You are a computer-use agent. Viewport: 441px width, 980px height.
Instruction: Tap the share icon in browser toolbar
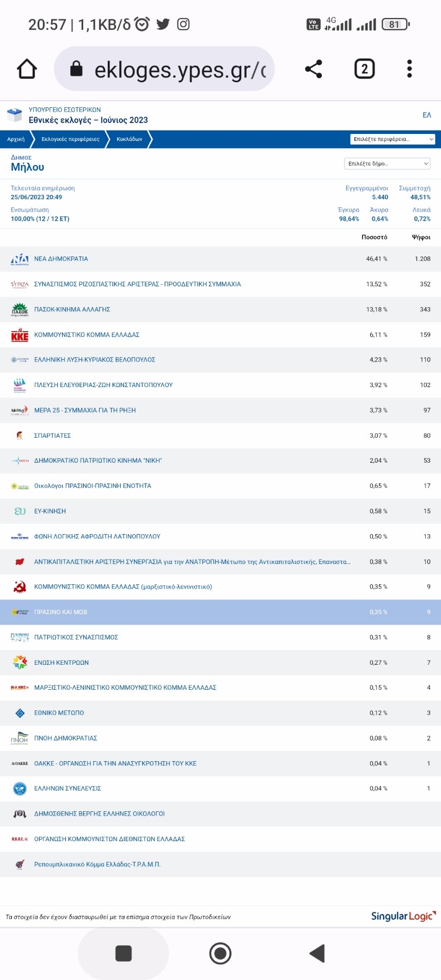click(x=314, y=69)
